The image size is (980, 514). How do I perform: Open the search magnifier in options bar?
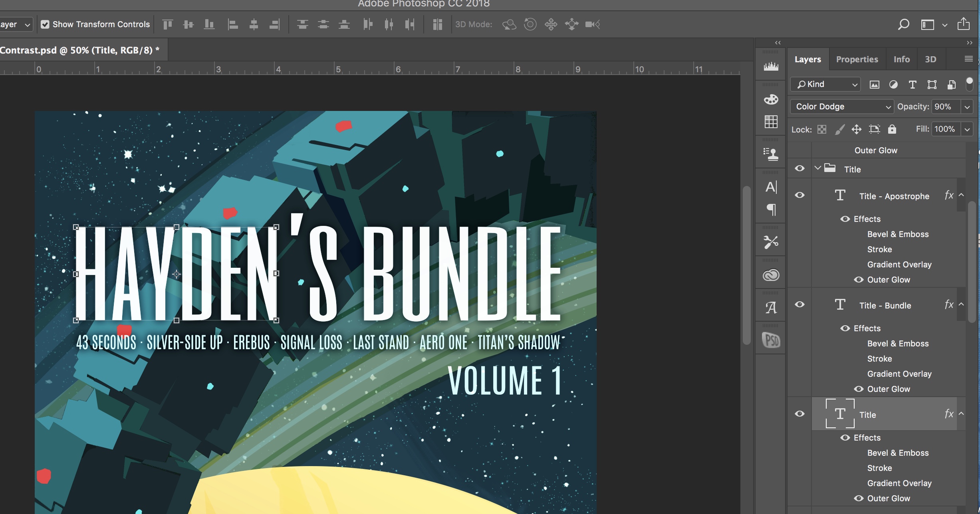pos(903,24)
